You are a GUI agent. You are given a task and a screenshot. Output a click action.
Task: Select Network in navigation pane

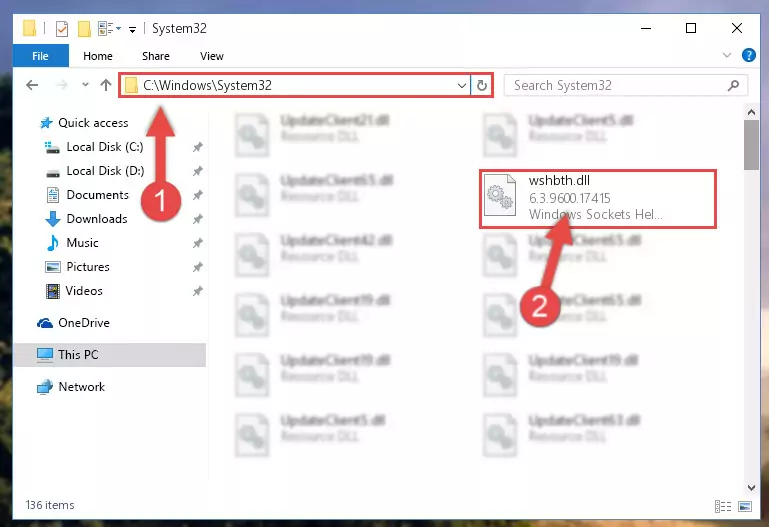81,387
